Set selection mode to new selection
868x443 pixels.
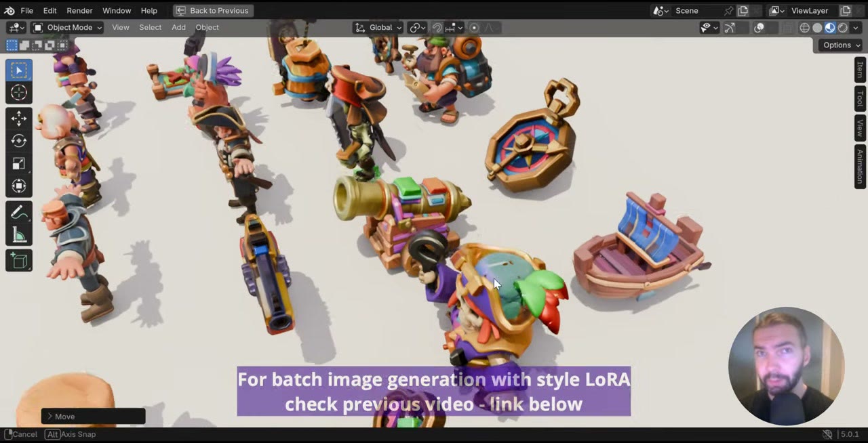[12, 45]
